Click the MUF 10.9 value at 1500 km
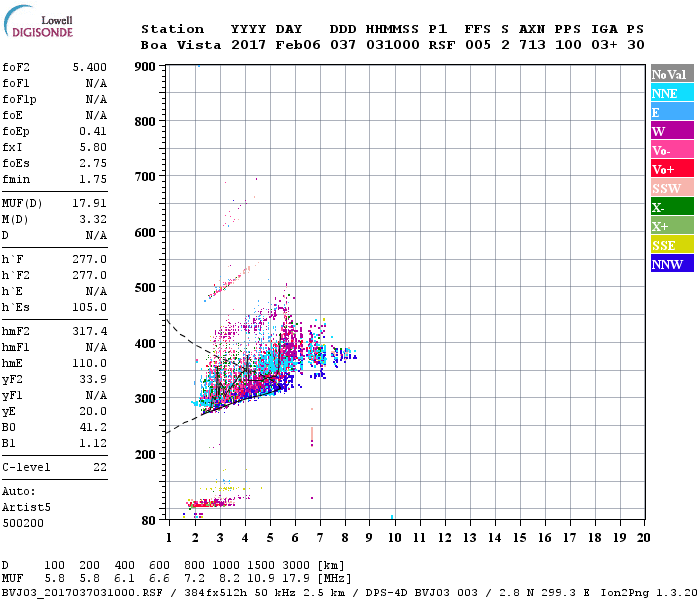The image size is (700, 600). pyautogui.click(x=261, y=579)
